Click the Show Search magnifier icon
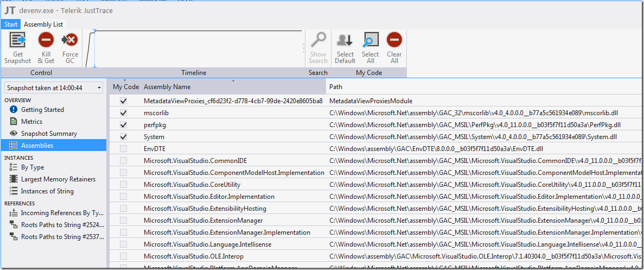644x270 pixels. point(318,40)
